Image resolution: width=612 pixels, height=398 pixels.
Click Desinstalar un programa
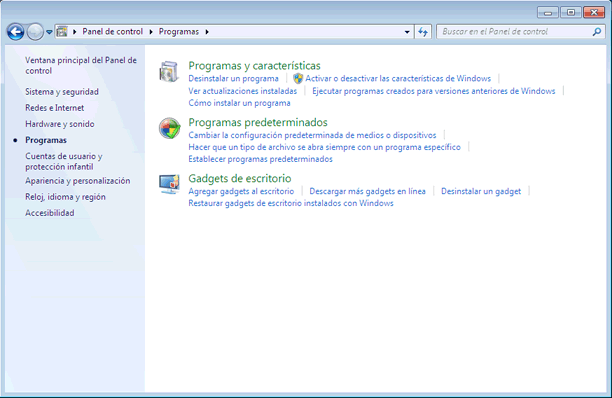tap(233, 78)
